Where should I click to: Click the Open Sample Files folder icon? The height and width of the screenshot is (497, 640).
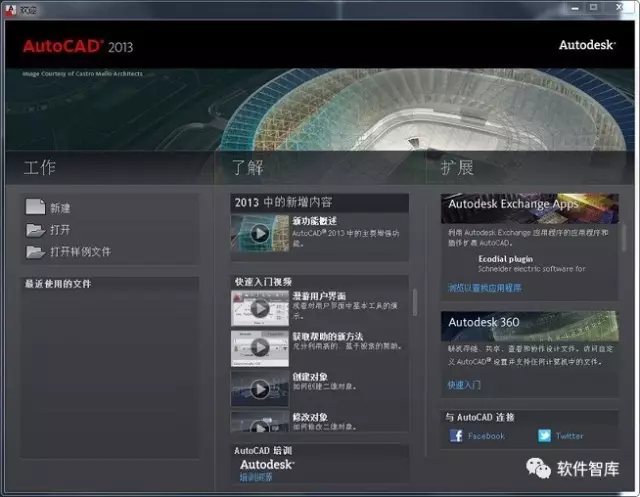(35, 252)
